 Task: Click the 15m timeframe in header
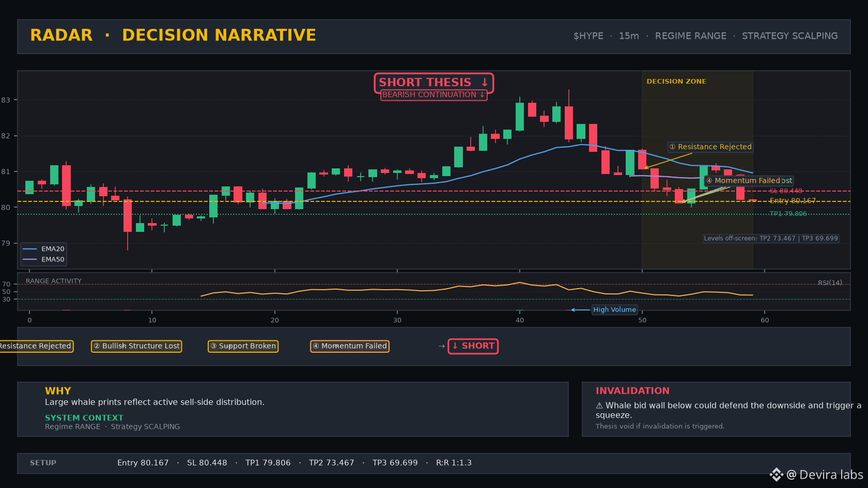629,36
